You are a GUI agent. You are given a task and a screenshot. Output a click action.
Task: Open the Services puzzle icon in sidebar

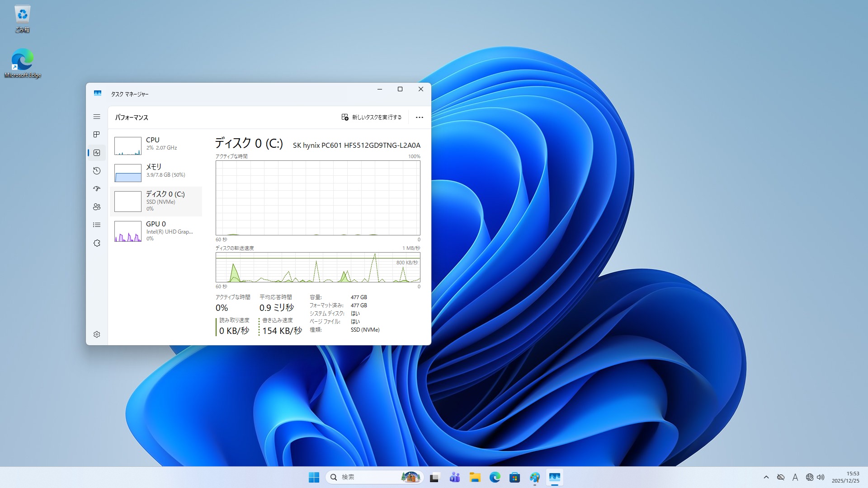(x=97, y=243)
